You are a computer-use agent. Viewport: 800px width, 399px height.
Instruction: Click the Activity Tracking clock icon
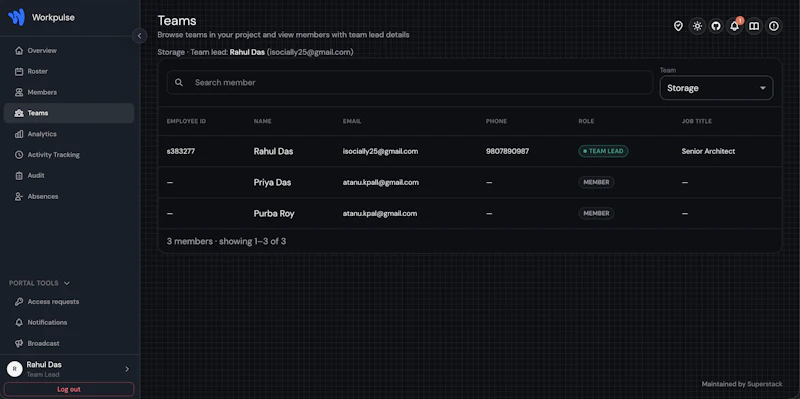[x=19, y=155]
